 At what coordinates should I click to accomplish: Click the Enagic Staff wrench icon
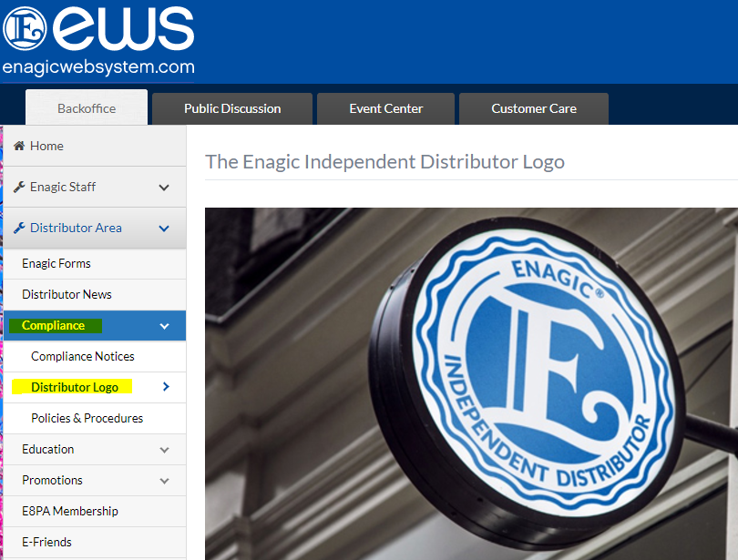(19, 188)
